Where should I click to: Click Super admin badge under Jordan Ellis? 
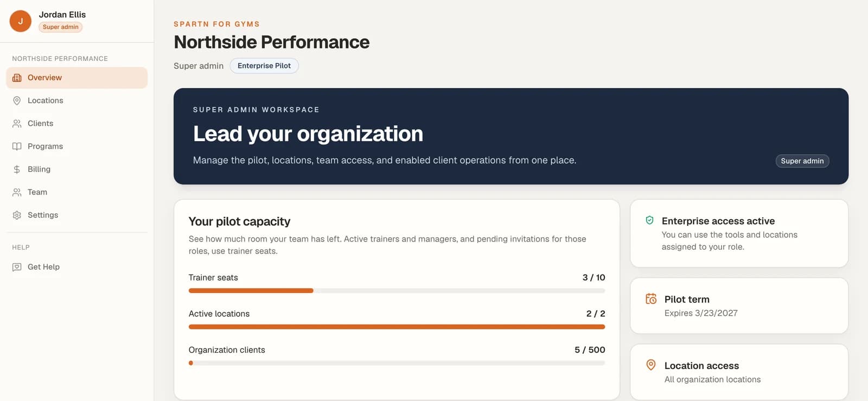click(61, 27)
